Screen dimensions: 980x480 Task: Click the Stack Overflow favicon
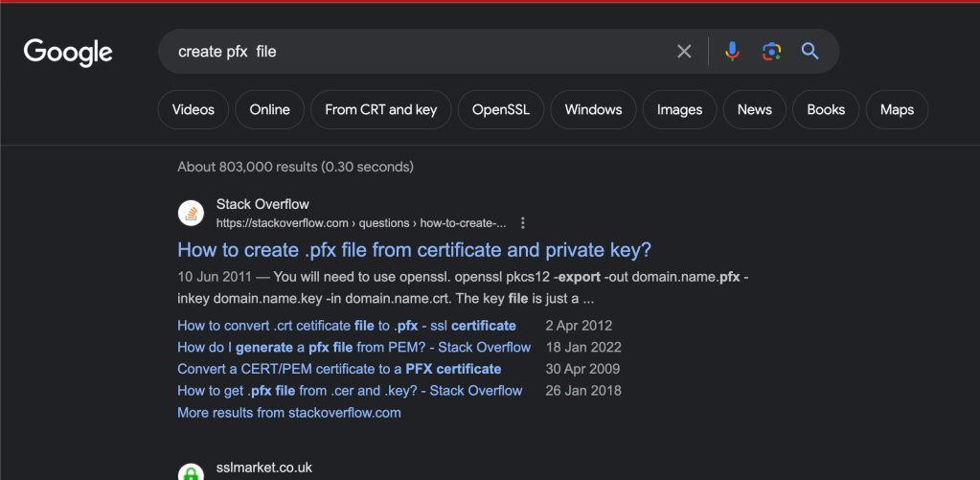(192, 213)
